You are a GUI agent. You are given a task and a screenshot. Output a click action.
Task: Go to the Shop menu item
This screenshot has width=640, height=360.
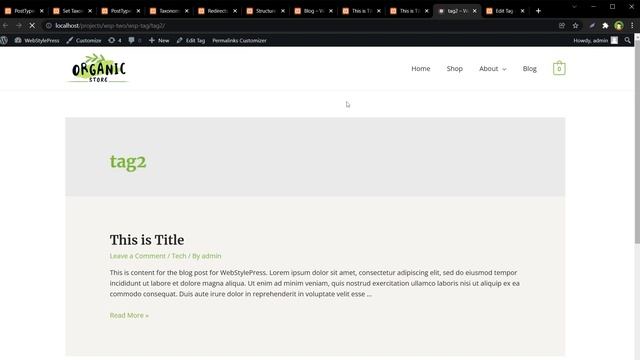click(x=454, y=69)
